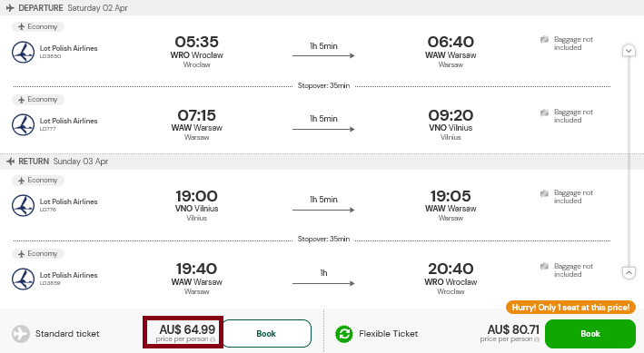Click info icon beside AU$ 80.71 price per person
The height and width of the screenshot is (353, 644).
coord(537,339)
